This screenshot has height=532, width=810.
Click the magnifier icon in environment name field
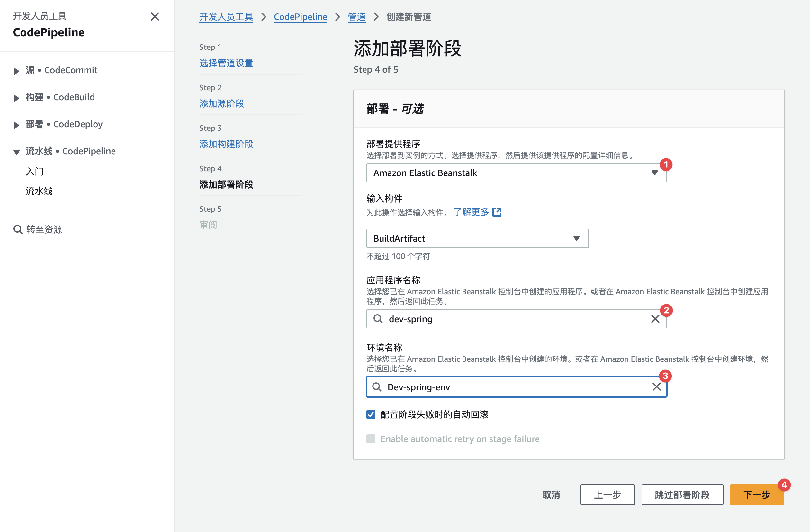point(377,387)
